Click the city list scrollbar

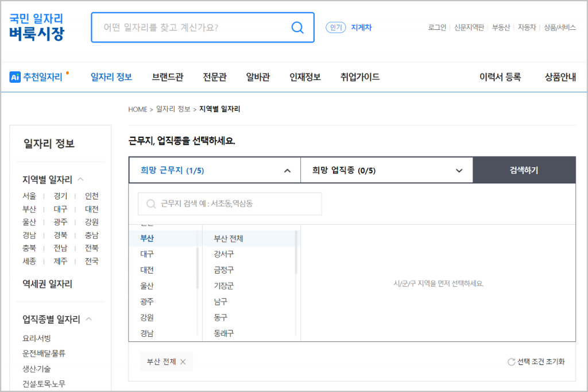[x=198, y=268]
